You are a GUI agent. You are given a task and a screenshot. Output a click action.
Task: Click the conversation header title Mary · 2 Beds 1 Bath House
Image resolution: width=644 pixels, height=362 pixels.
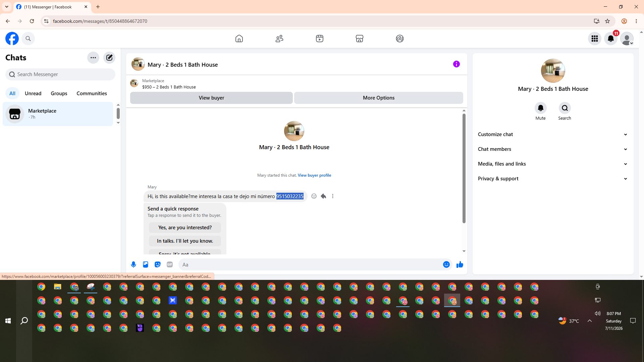(x=183, y=65)
